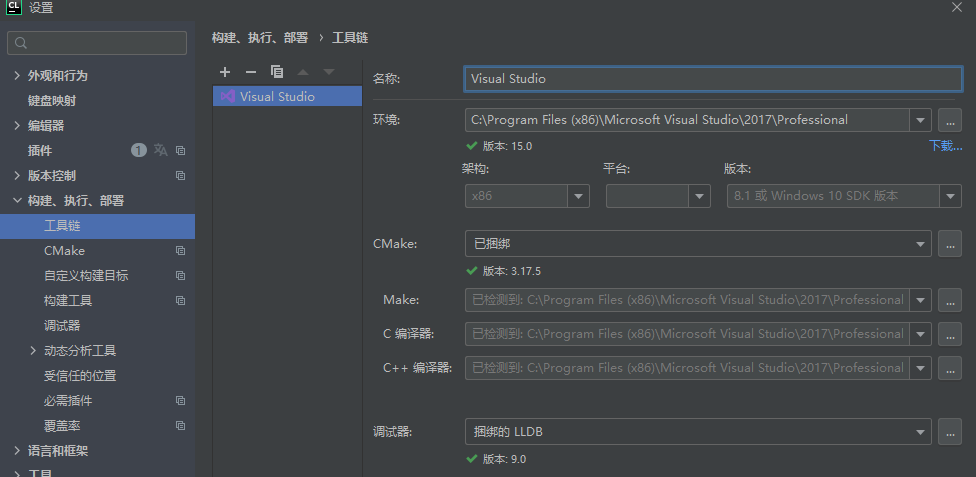Click the search magnifier icon in settings
Image resolution: width=976 pixels, height=477 pixels.
(21, 43)
